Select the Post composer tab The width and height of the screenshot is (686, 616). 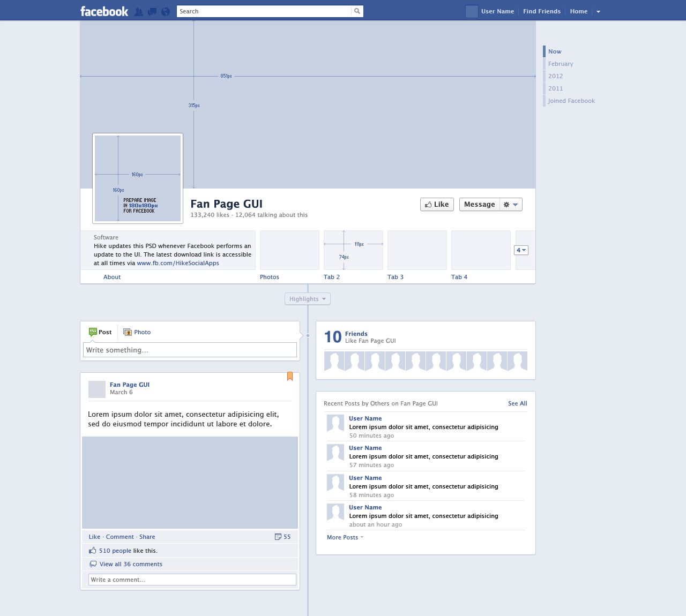coord(100,332)
